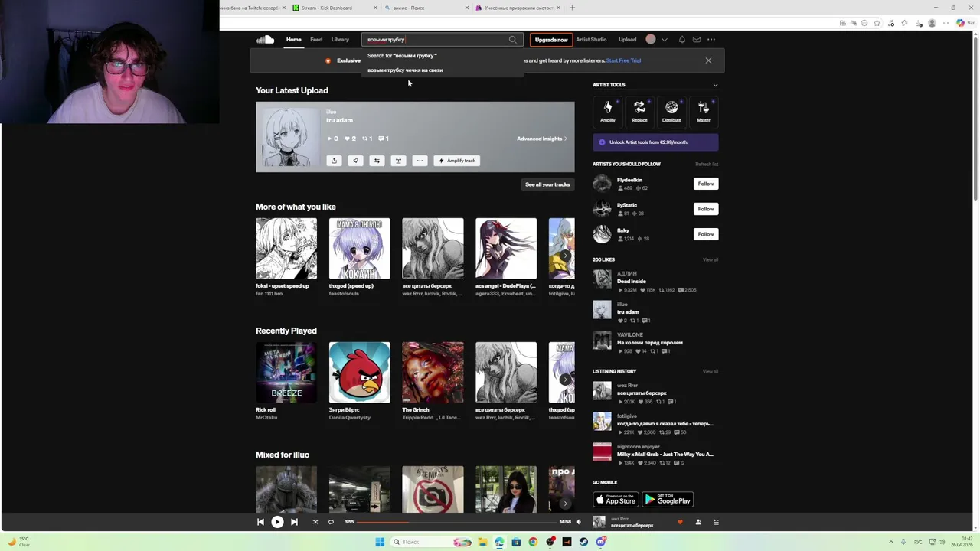
Task: Seek in the player progress bar
Action: [458, 522]
